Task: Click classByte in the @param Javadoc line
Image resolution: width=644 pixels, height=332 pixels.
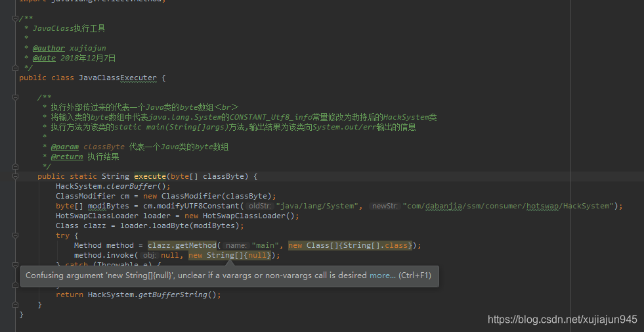Action: [x=104, y=147]
